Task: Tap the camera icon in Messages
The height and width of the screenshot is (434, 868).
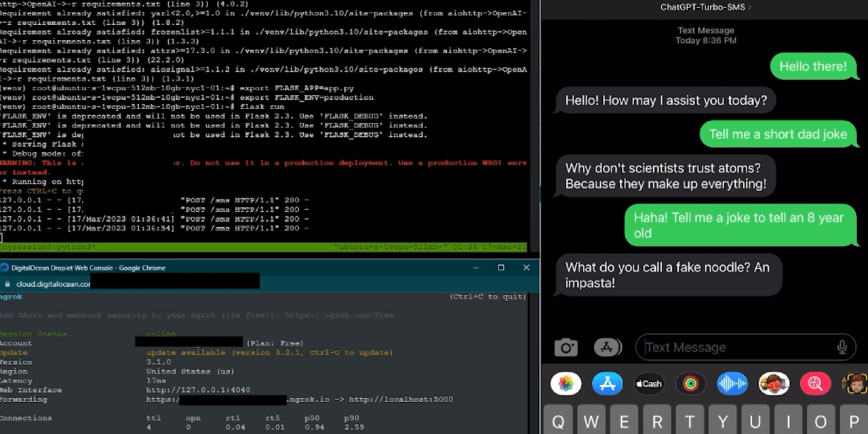Action: [566, 347]
